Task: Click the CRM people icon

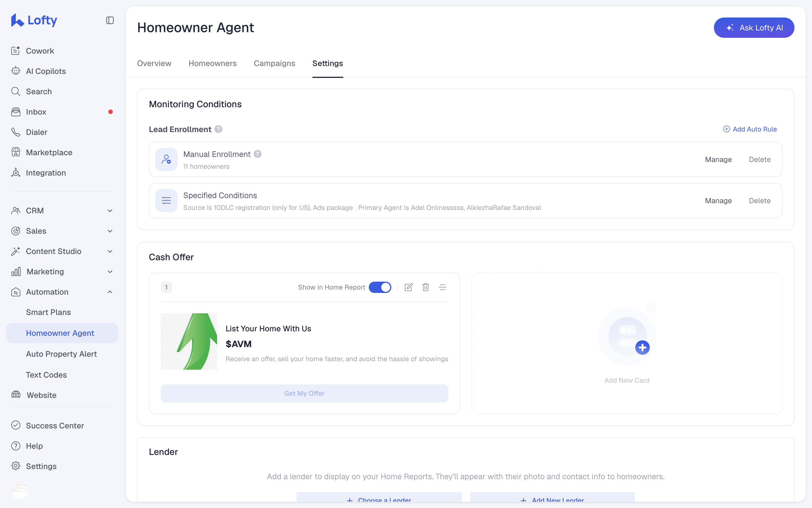Action: 16,211
